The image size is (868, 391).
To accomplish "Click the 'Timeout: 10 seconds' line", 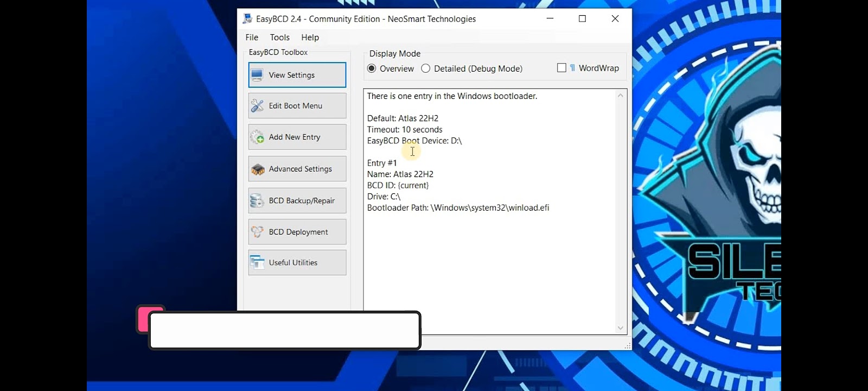I will click(405, 130).
